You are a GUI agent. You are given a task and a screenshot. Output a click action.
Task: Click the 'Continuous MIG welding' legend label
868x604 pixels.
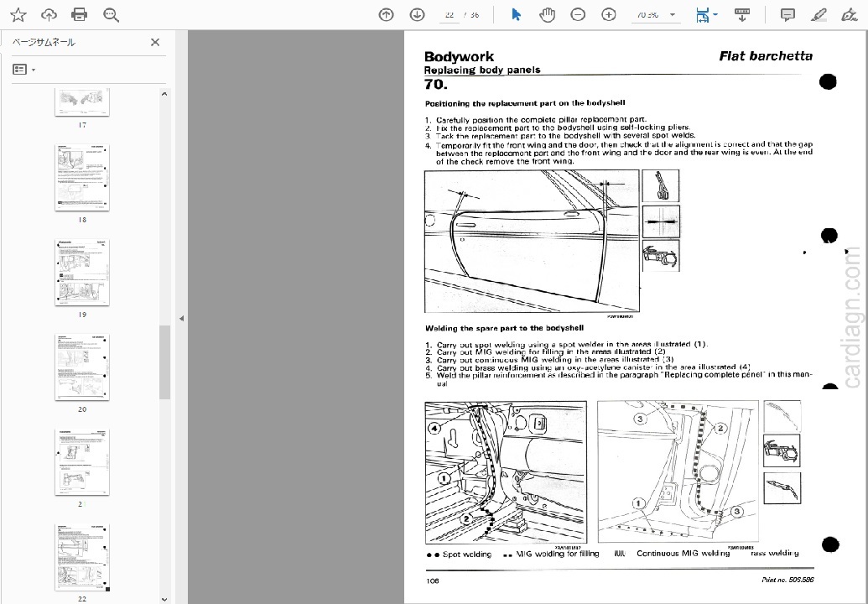pyautogui.click(x=683, y=553)
